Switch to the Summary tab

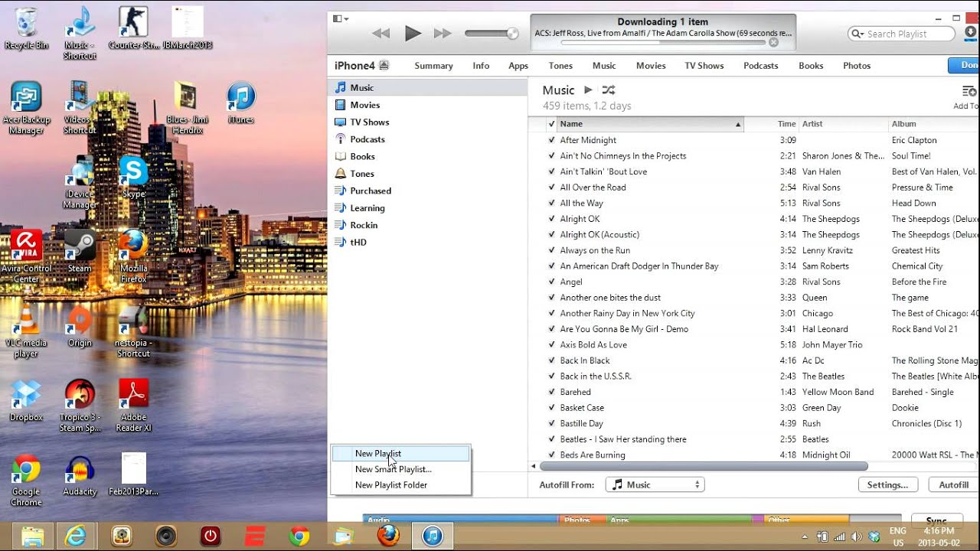click(x=433, y=66)
